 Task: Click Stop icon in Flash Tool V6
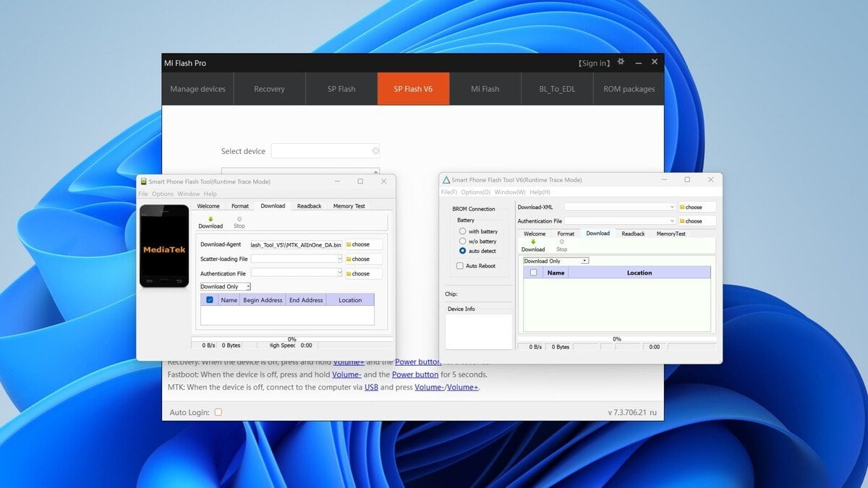[562, 241]
